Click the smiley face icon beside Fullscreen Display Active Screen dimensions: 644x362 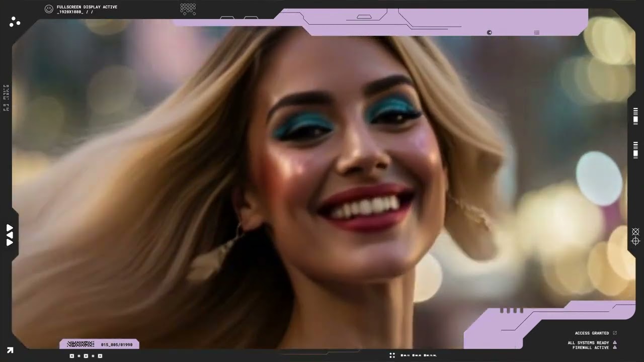(x=49, y=9)
